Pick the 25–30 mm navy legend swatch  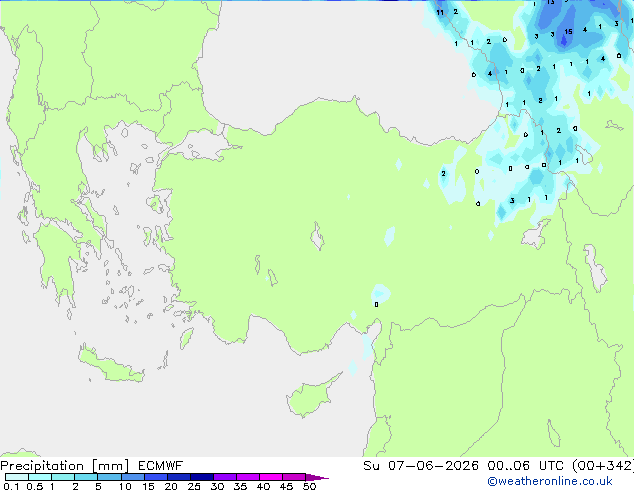(202, 477)
